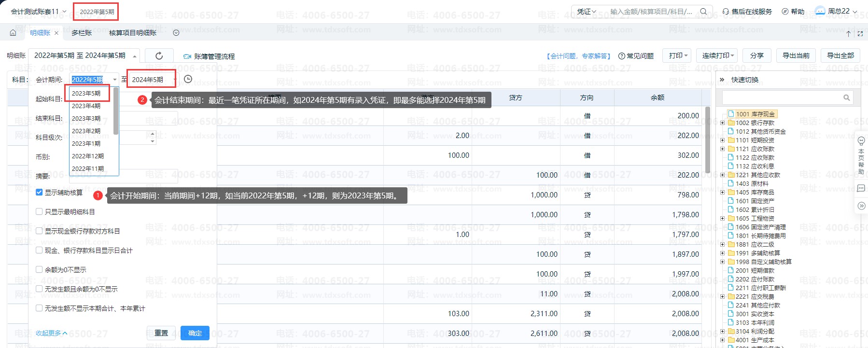
Task: Open the 帮助 help icon in the top bar
Action: [793, 12]
